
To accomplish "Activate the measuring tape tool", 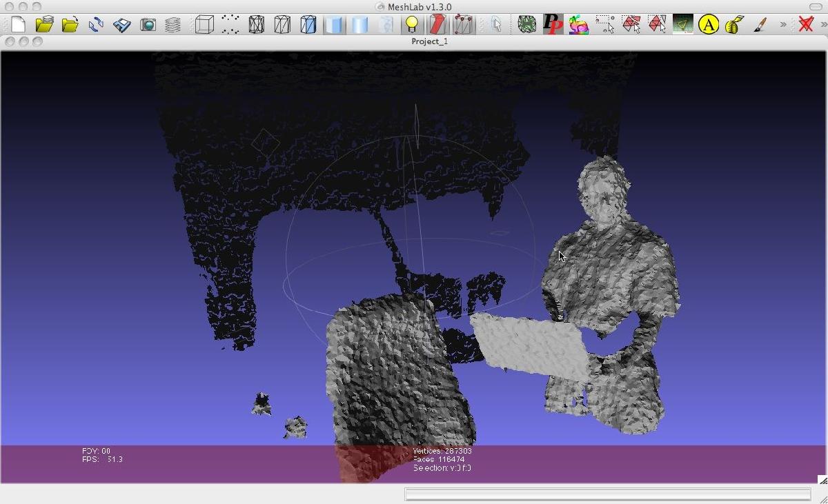I will [x=735, y=25].
